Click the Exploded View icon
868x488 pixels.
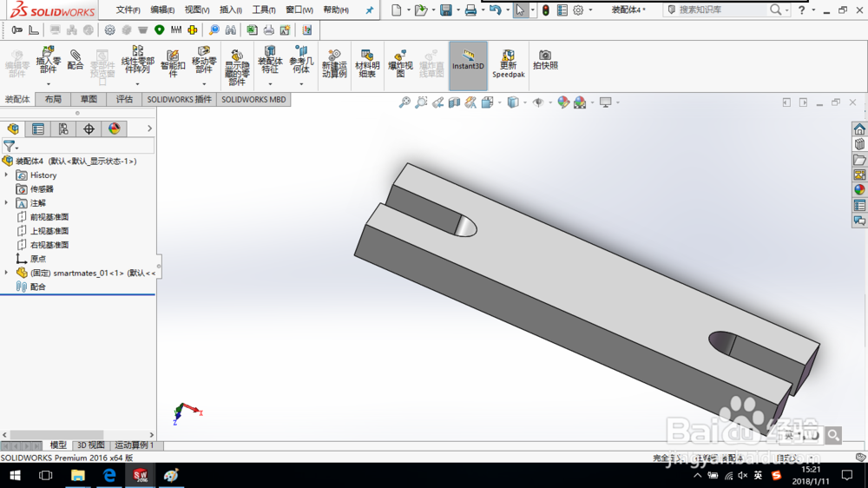coord(400,63)
